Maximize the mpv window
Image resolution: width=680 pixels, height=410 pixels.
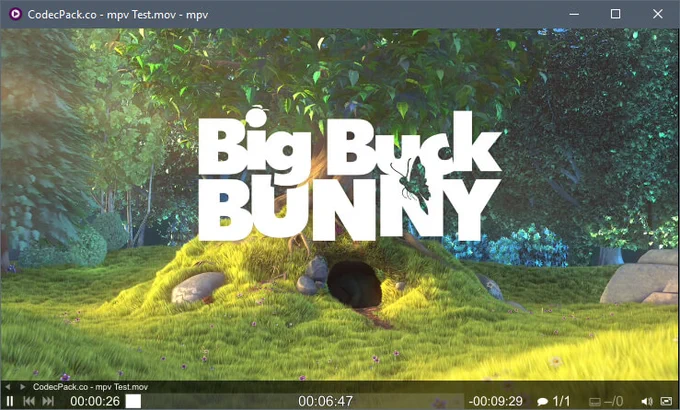coord(615,14)
